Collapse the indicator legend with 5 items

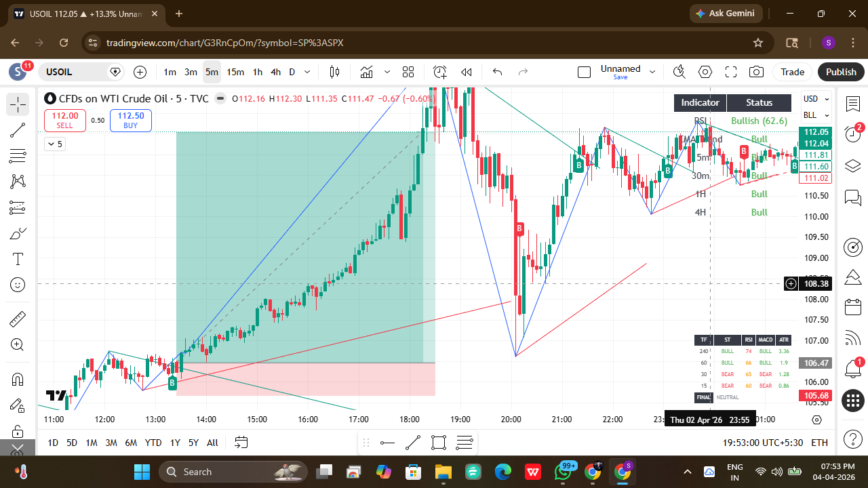point(54,144)
